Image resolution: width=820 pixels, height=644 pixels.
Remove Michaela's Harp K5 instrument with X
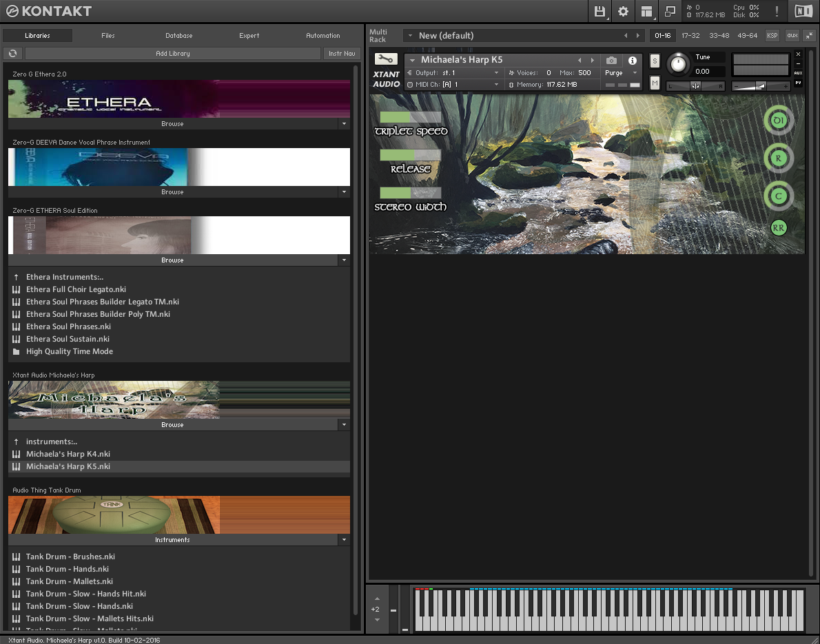(x=798, y=54)
